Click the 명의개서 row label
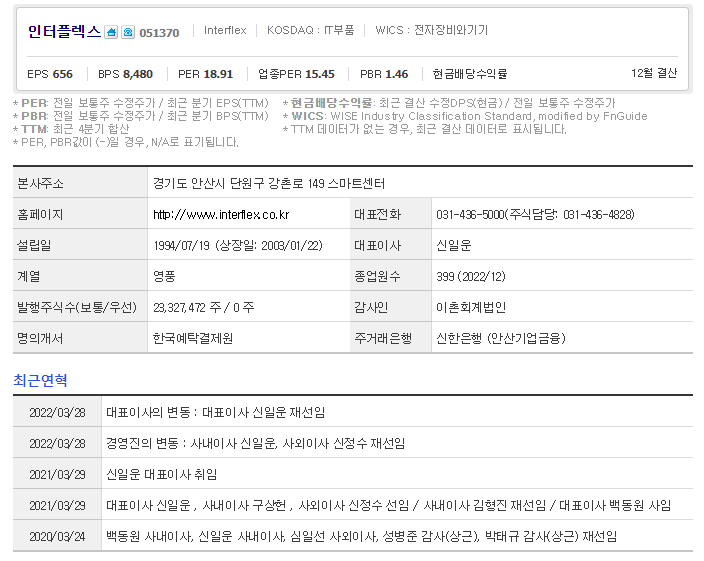Viewport: 704px width, 561px height. click(40, 338)
